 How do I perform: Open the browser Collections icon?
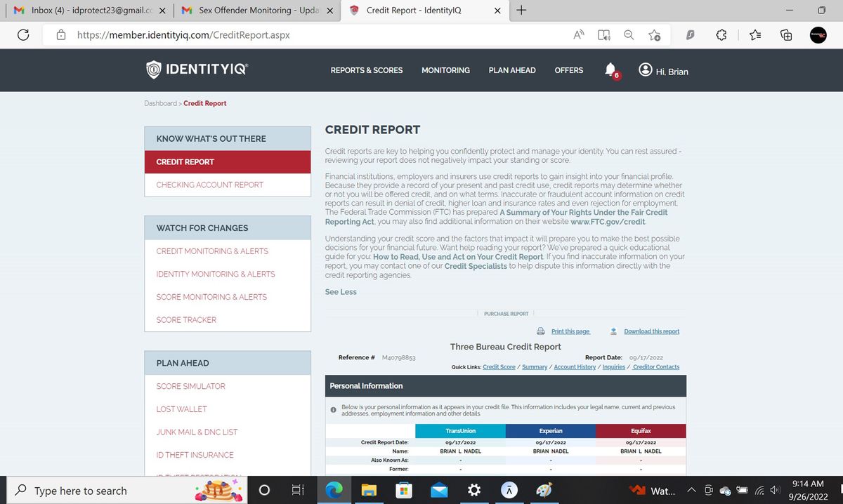click(x=786, y=34)
